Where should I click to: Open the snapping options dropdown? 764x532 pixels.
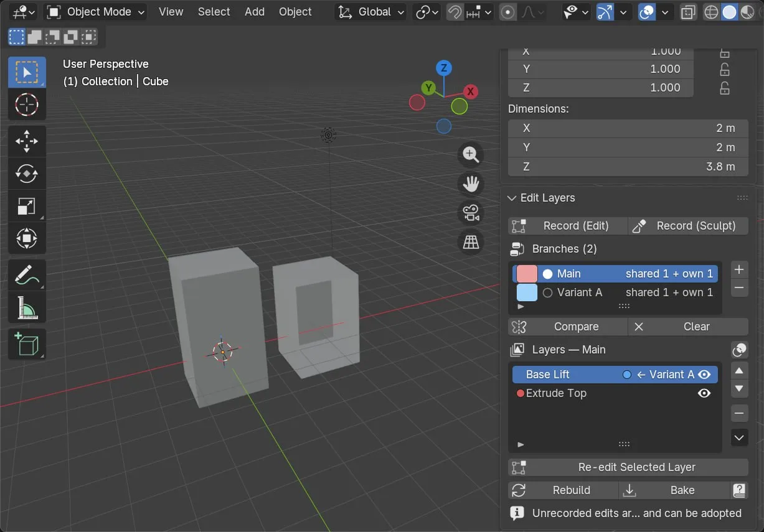(x=479, y=12)
